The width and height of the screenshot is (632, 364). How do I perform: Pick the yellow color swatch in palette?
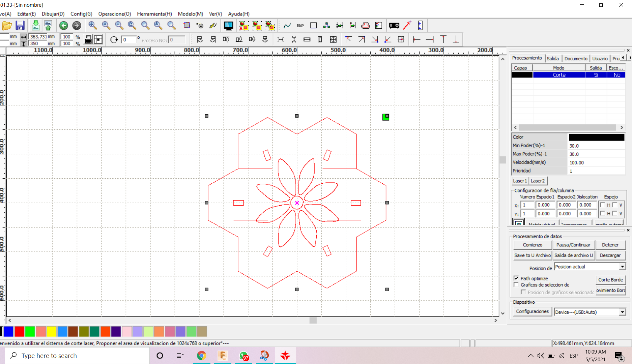click(x=51, y=331)
